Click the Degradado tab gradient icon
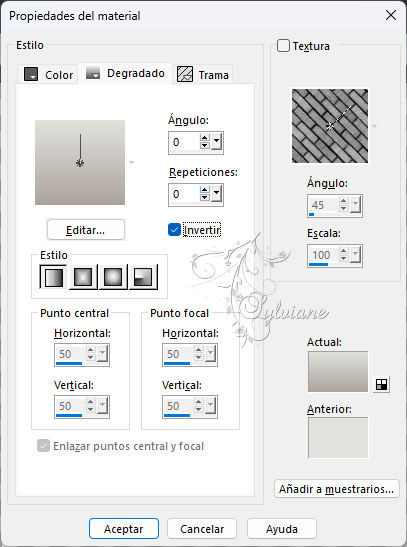Screen dimensions: 407x547 [93, 73]
